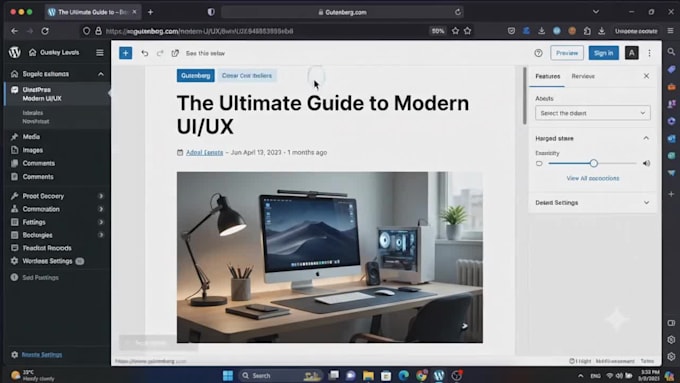Click the post title The Ultimate Guide

(323, 115)
